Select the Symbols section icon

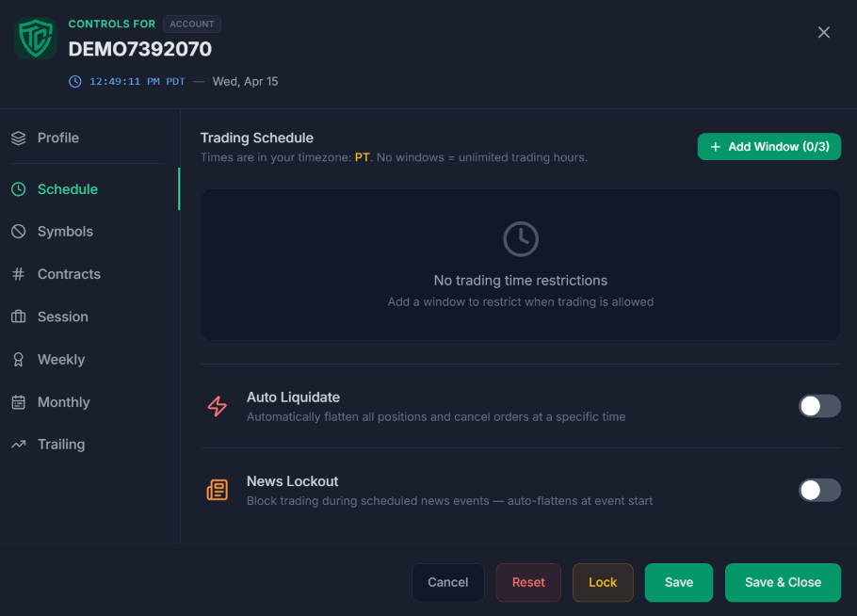[17, 231]
